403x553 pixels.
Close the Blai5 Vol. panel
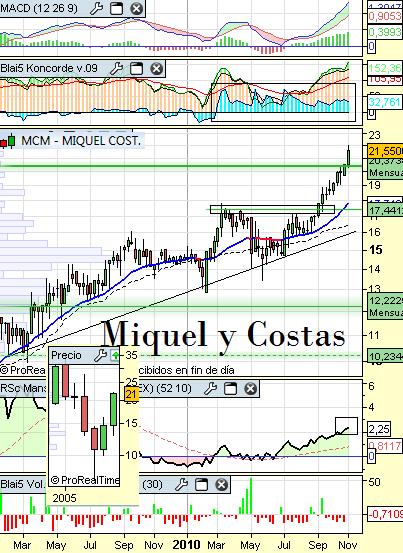[x=221, y=485]
